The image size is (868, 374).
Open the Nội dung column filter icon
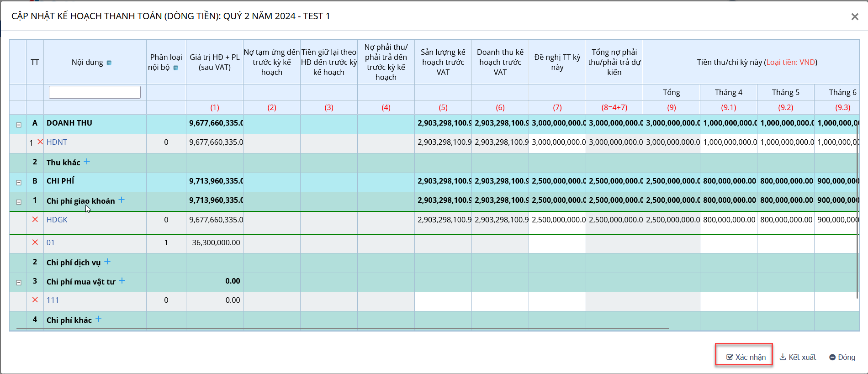(109, 63)
